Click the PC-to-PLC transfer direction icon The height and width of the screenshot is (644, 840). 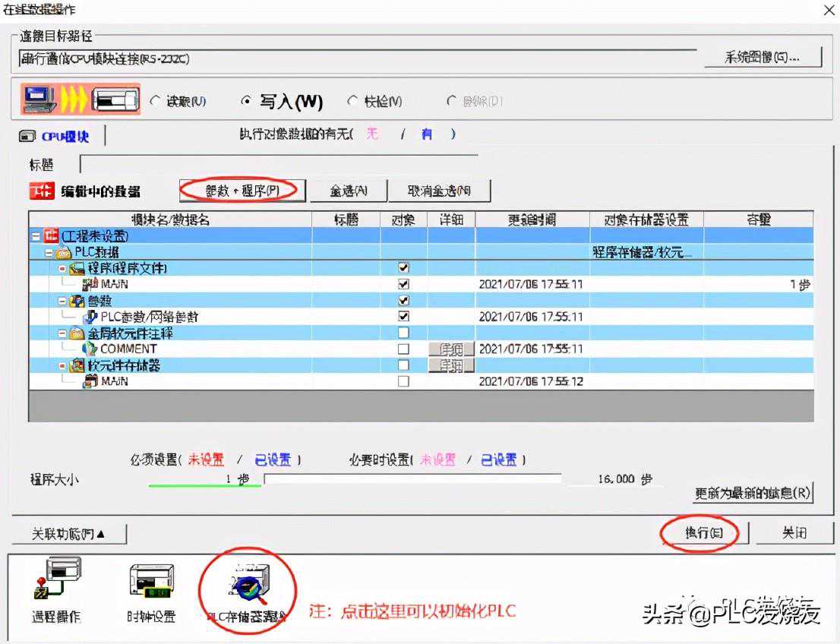point(81,99)
